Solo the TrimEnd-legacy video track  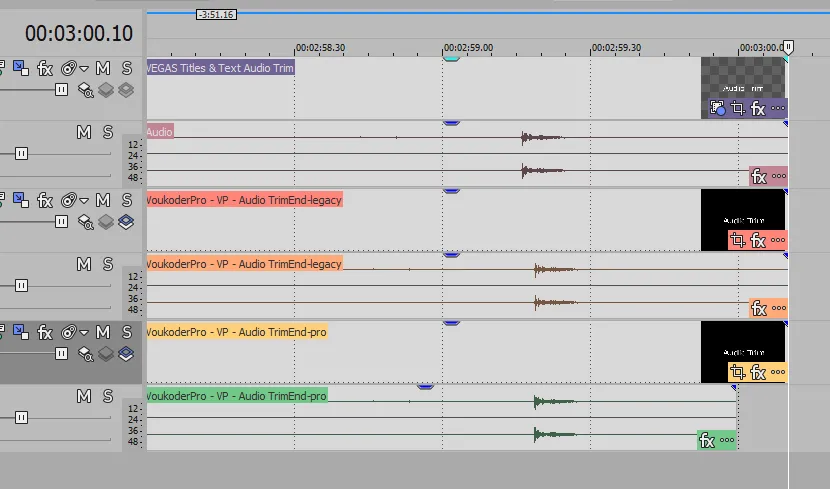(x=127, y=200)
